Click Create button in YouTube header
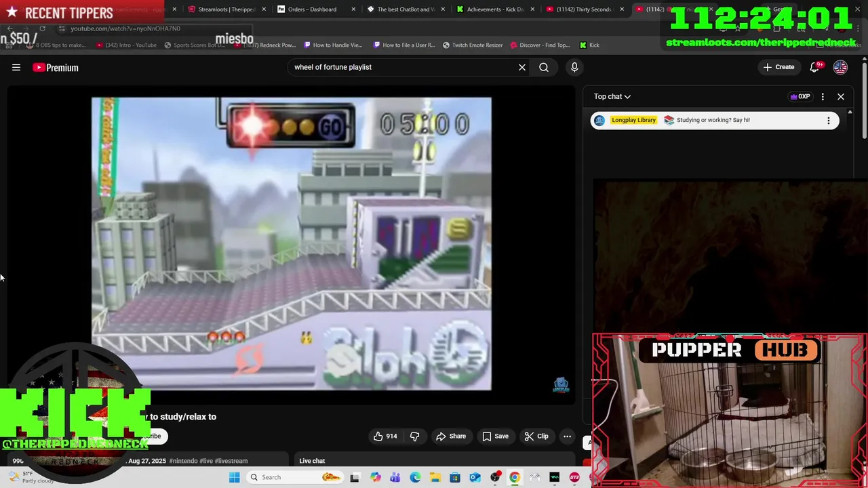Image resolution: width=868 pixels, height=488 pixels. [x=778, y=67]
